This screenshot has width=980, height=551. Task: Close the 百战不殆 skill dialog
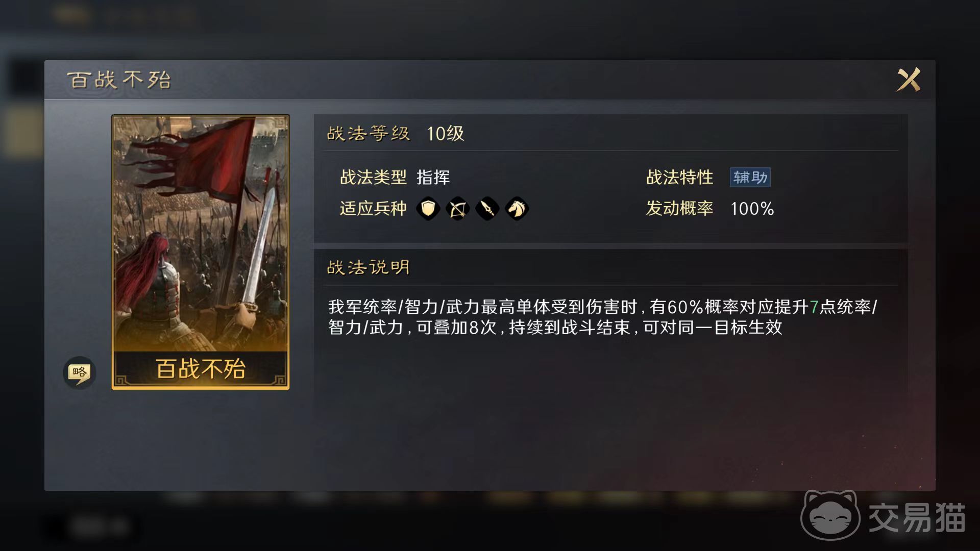click(909, 80)
